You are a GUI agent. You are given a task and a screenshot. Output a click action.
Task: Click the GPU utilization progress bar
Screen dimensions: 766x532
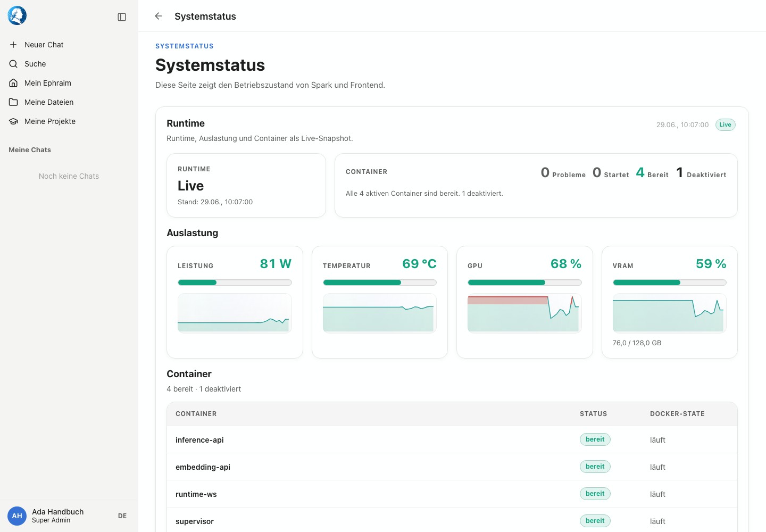524,282
